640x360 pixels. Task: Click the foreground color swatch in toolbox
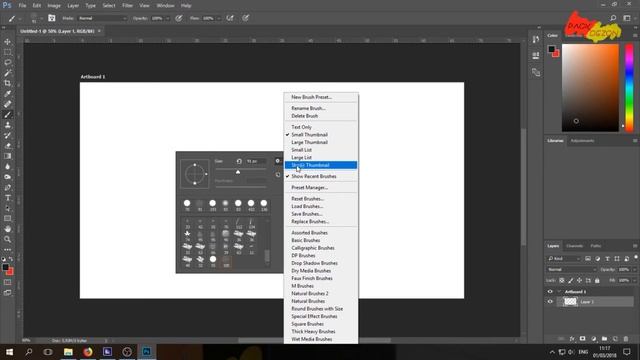[5, 267]
